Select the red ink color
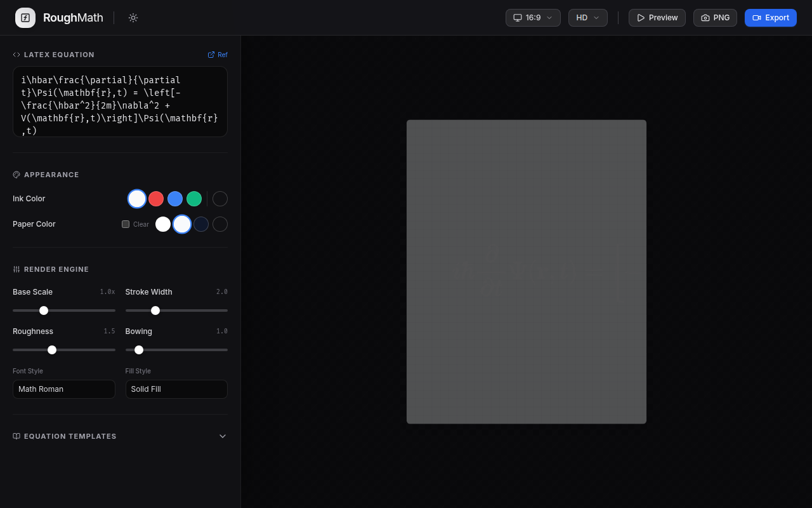 click(x=156, y=199)
